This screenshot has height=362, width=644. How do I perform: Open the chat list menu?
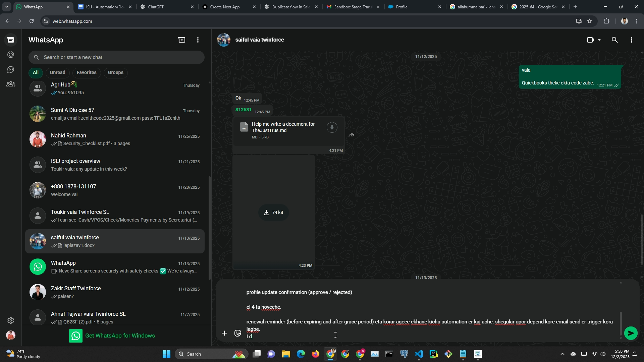[x=198, y=40]
